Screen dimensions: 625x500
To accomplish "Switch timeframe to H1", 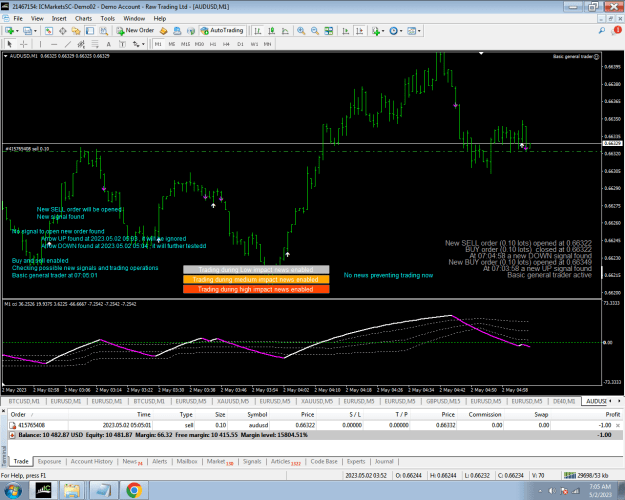I will tap(213, 44).
